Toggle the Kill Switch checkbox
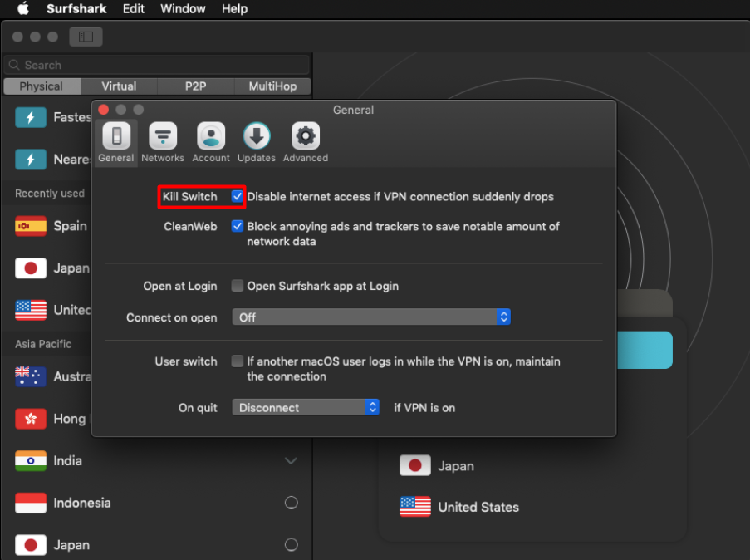Viewport: 750px width, 560px height. [238, 196]
